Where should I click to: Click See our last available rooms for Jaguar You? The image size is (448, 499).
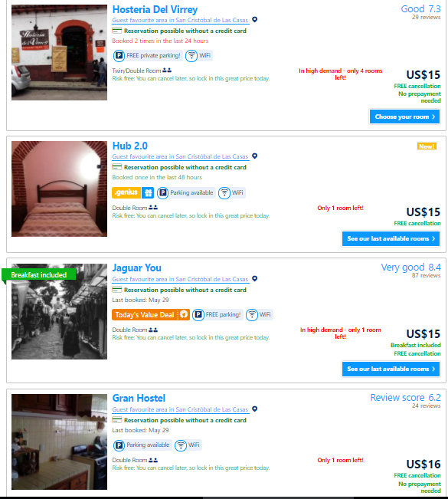click(x=391, y=369)
